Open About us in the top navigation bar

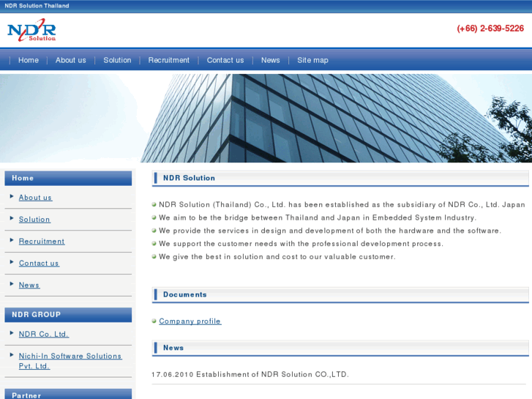click(x=71, y=60)
